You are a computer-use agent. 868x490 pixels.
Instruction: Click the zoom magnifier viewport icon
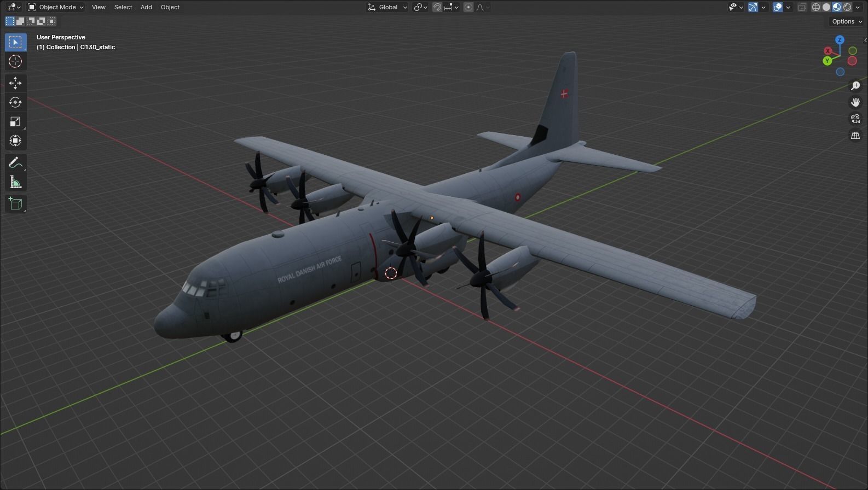(x=855, y=86)
